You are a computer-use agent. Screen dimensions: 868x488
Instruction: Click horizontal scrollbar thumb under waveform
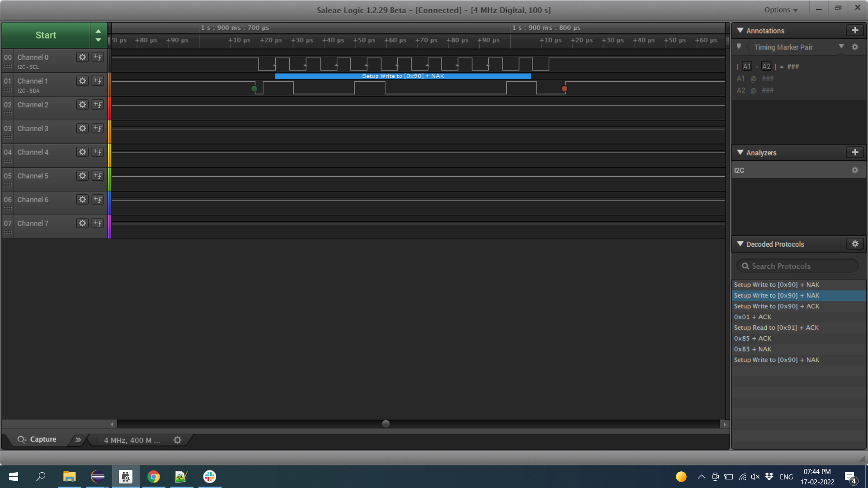[386, 424]
